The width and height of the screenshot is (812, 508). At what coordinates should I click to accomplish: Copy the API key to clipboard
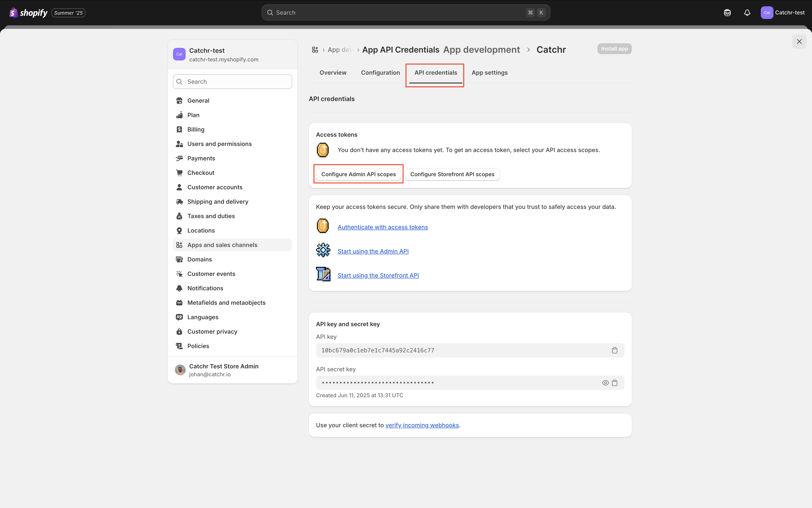(x=614, y=350)
